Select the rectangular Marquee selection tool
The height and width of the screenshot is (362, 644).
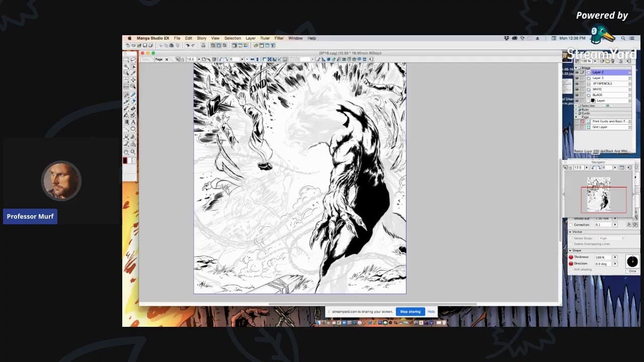pyautogui.click(x=126, y=59)
